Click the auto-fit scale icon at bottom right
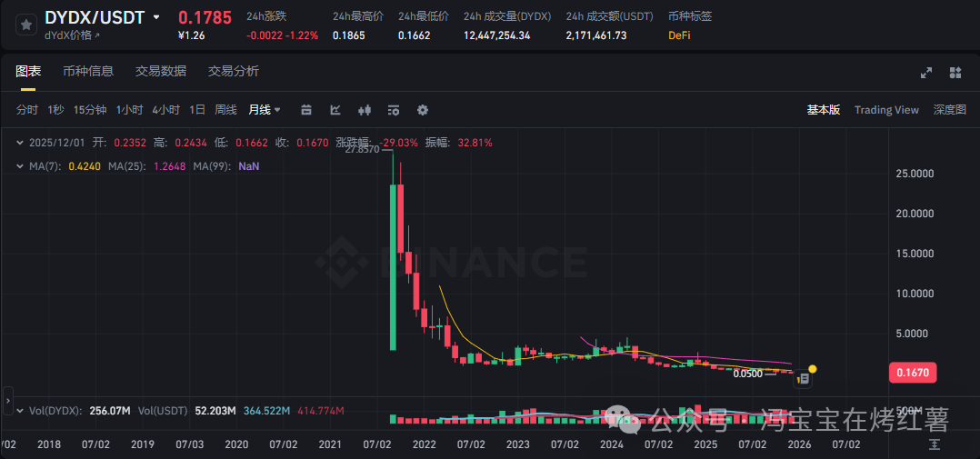Viewport: 980px width, 459px height. tap(935, 444)
